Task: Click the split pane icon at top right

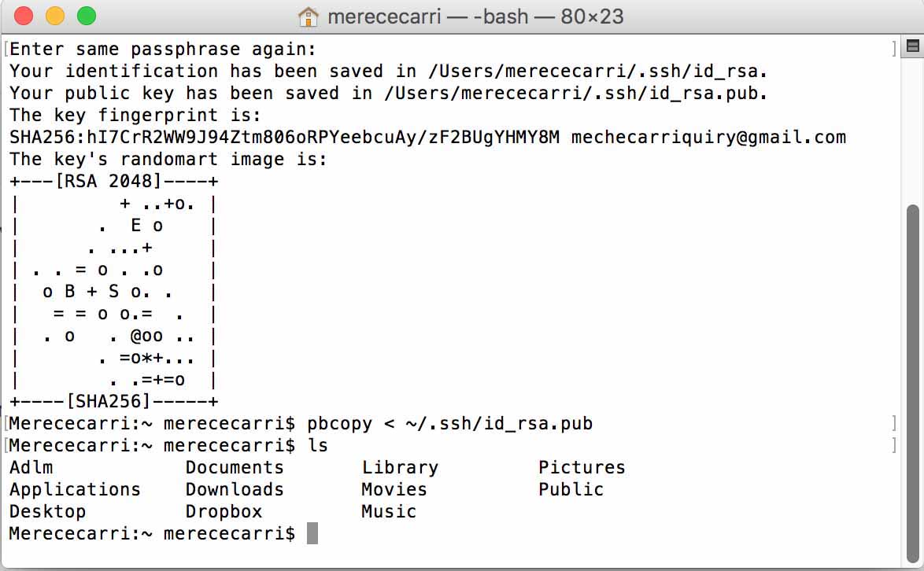Action: tap(912, 46)
